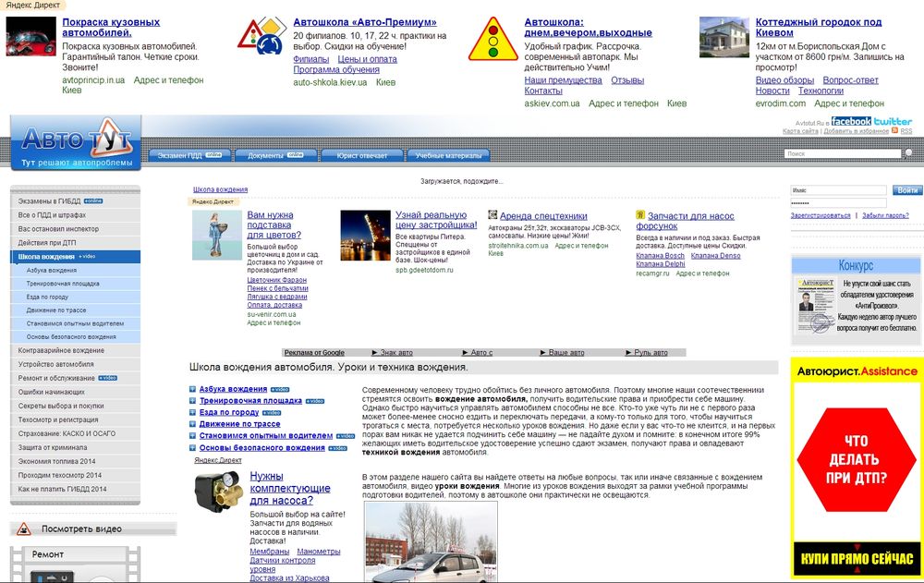Open Основы безопасного вождения sidebar subitem
This screenshot has width=924, height=583.
tap(76, 336)
